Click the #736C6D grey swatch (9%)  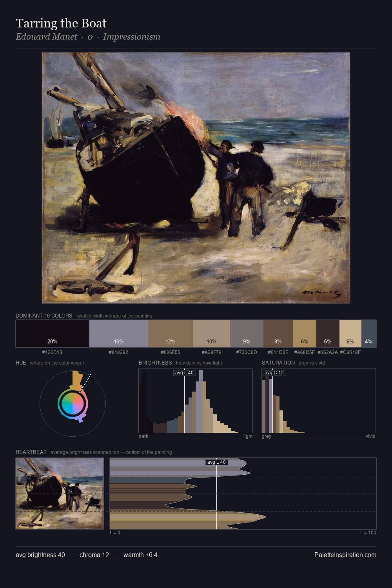[x=247, y=334]
